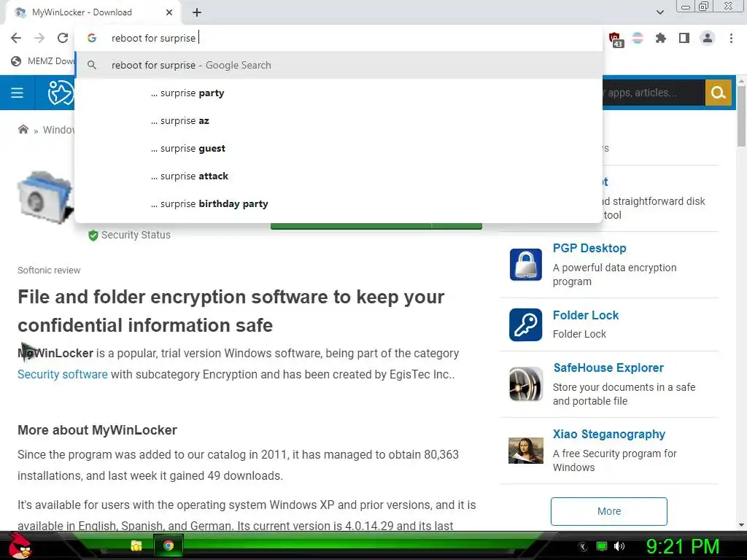
Task: Reload the page with the refresh icon
Action: click(63, 38)
